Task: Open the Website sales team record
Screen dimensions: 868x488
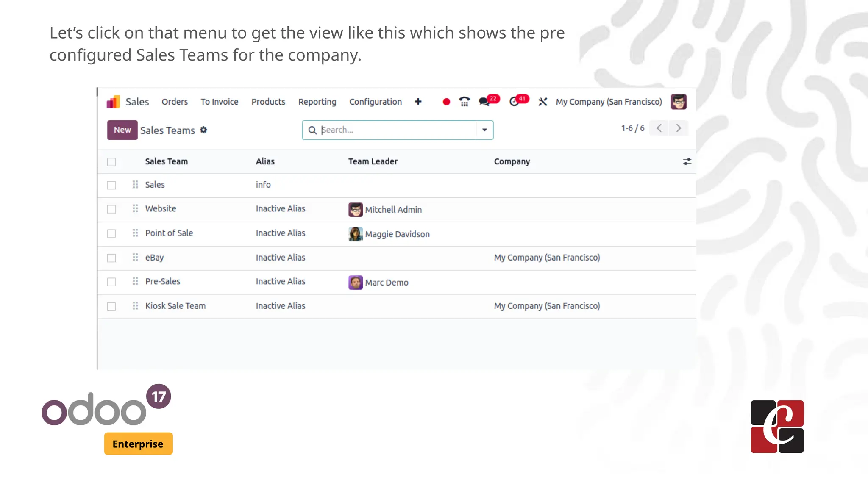Action: click(161, 208)
